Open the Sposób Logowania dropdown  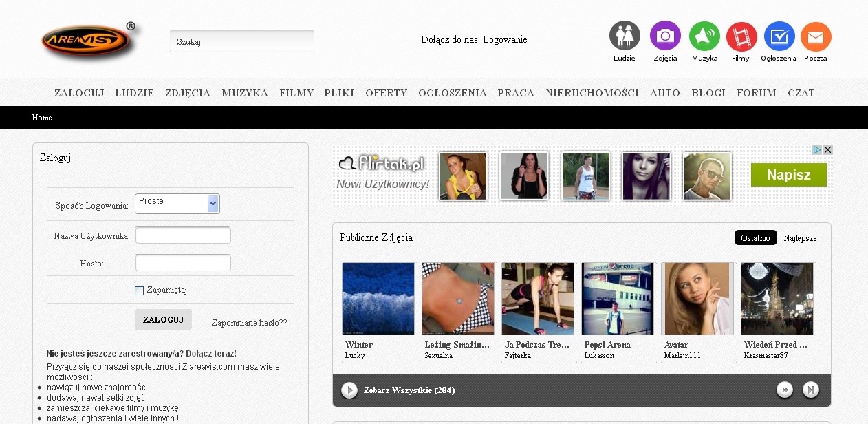click(177, 203)
